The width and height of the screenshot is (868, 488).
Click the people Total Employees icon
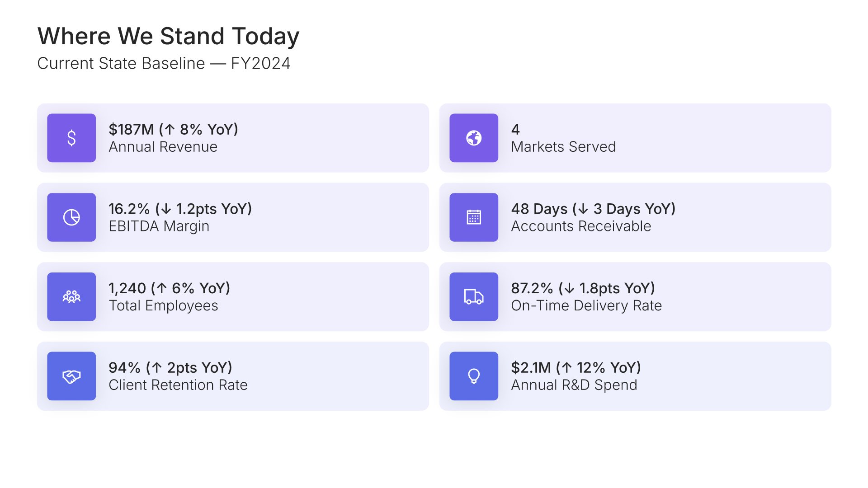(x=71, y=297)
